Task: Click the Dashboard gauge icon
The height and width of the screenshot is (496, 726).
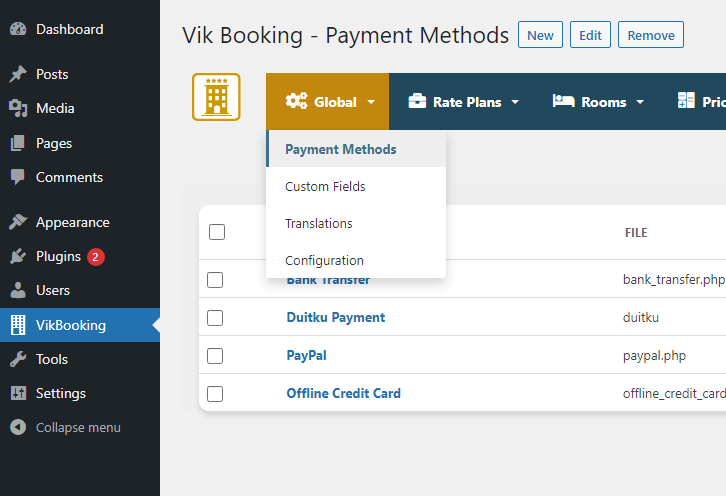Action: [x=18, y=29]
